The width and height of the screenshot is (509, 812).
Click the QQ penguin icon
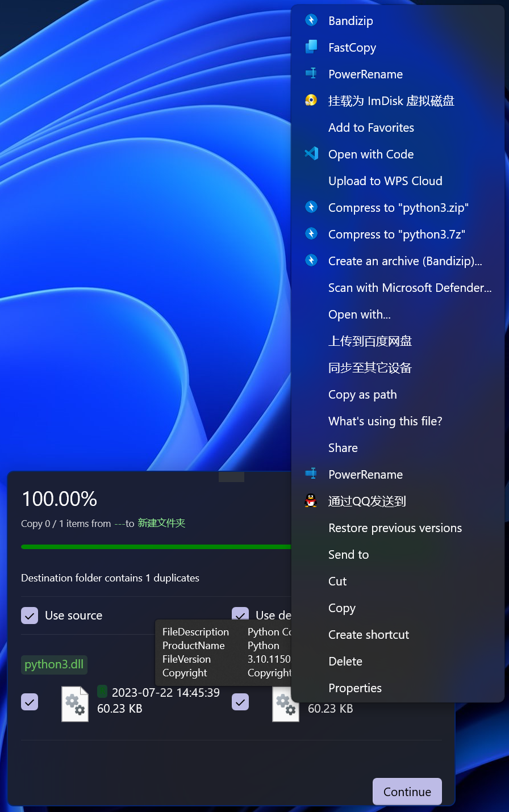(311, 501)
